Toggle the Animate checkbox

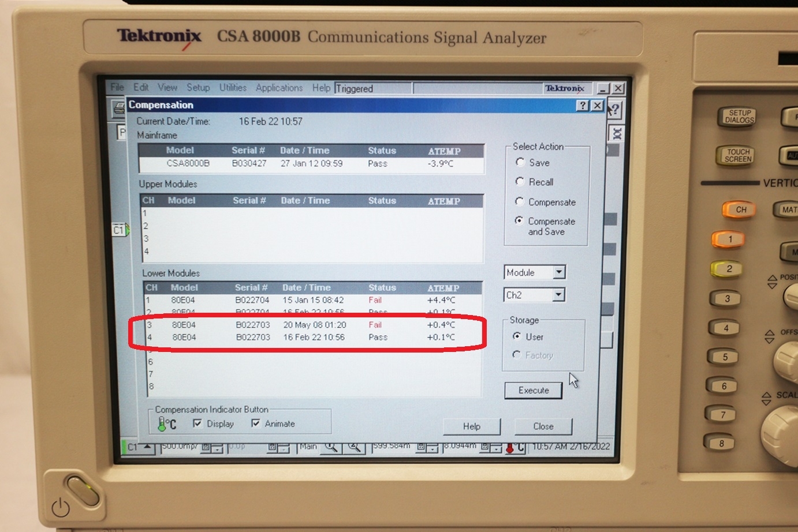(255, 424)
